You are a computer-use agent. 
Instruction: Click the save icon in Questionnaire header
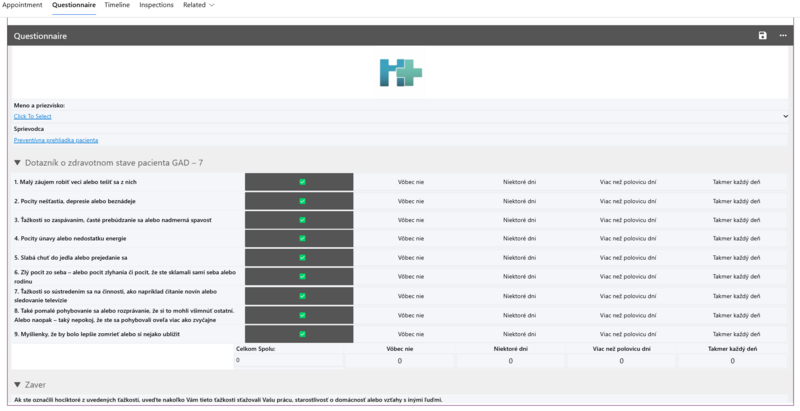pyautogui.click(x=763, y=35)
